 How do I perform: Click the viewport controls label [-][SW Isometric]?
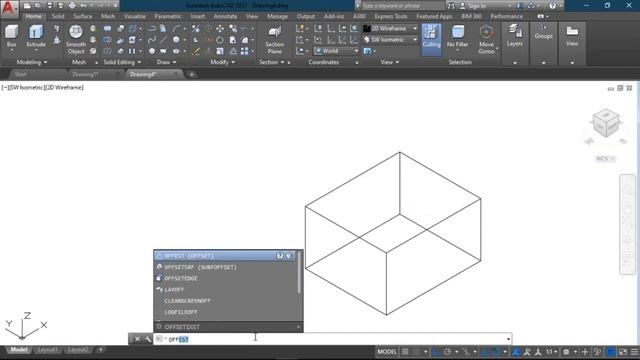pyautogui.click(x=42, y=87)
